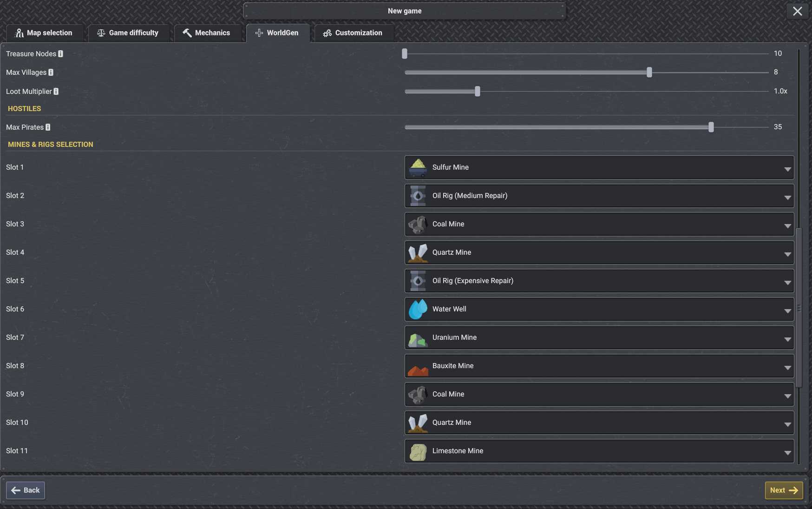
Task: Click the Max Villages info icon
Action: click(51, 73)
